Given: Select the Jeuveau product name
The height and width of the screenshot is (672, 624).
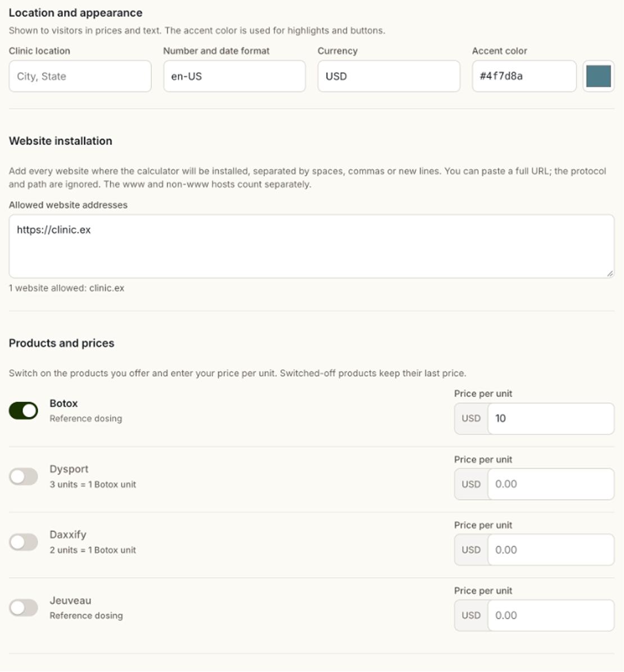Looking at the screenshot, I should pos(70,601).
